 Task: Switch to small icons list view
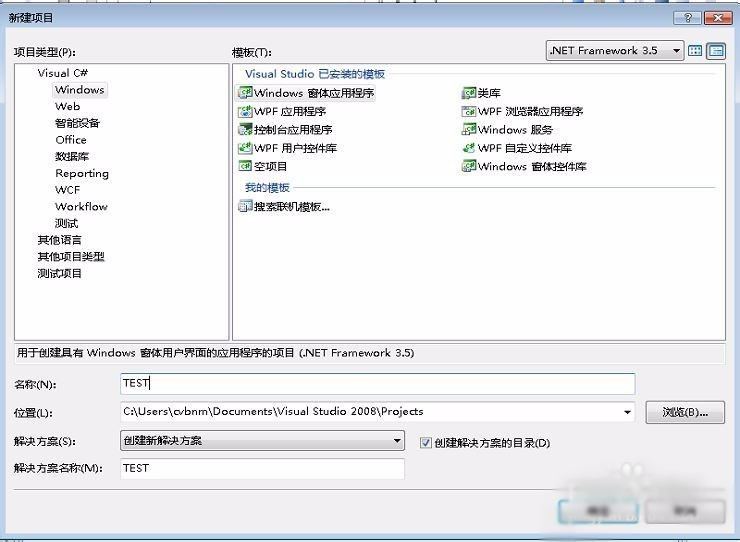[x=716, y=51]
